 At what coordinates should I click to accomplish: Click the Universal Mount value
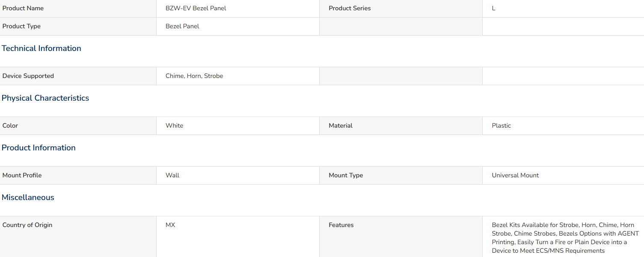click(515, 175)
